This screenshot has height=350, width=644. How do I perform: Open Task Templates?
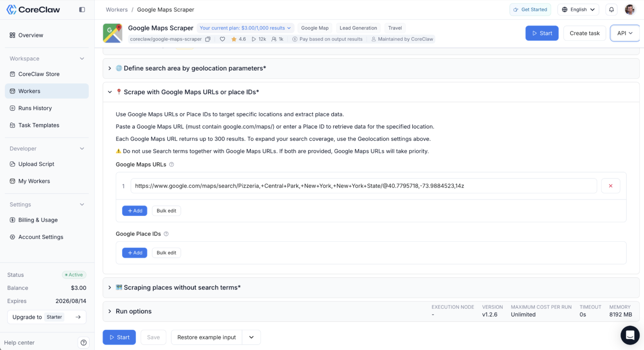pos(47,125)
